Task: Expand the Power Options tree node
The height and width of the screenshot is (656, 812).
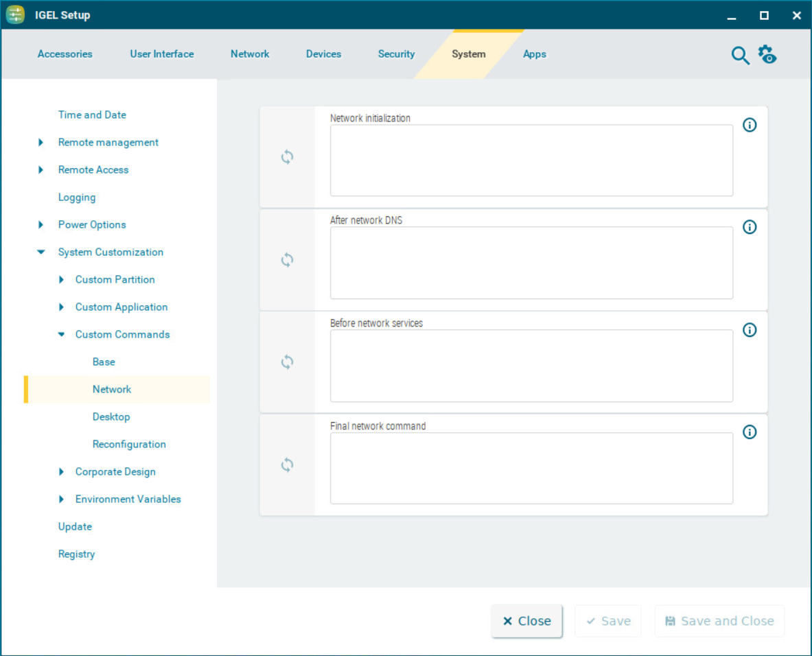Action: tap(41, 225)
